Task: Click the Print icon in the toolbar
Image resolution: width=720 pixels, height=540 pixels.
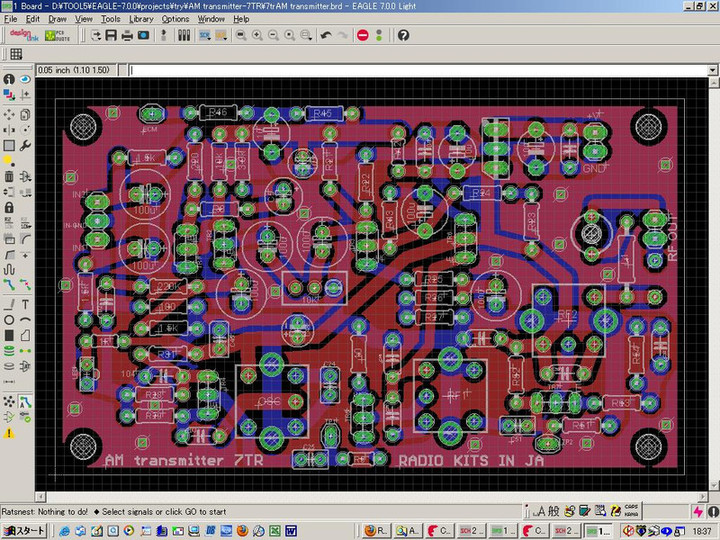Action: (x=128, y=35)
